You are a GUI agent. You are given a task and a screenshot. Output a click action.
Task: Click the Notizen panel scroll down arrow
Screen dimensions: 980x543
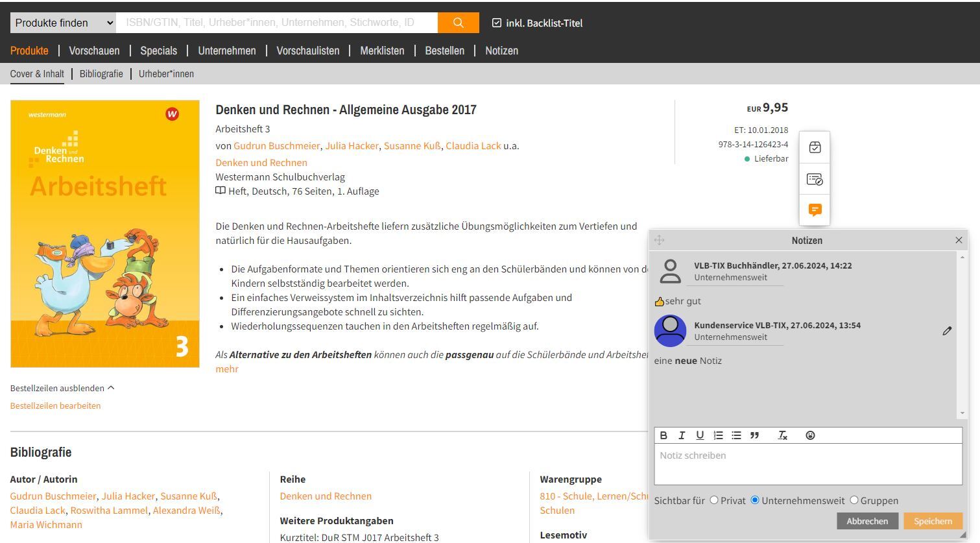point(962,413)
